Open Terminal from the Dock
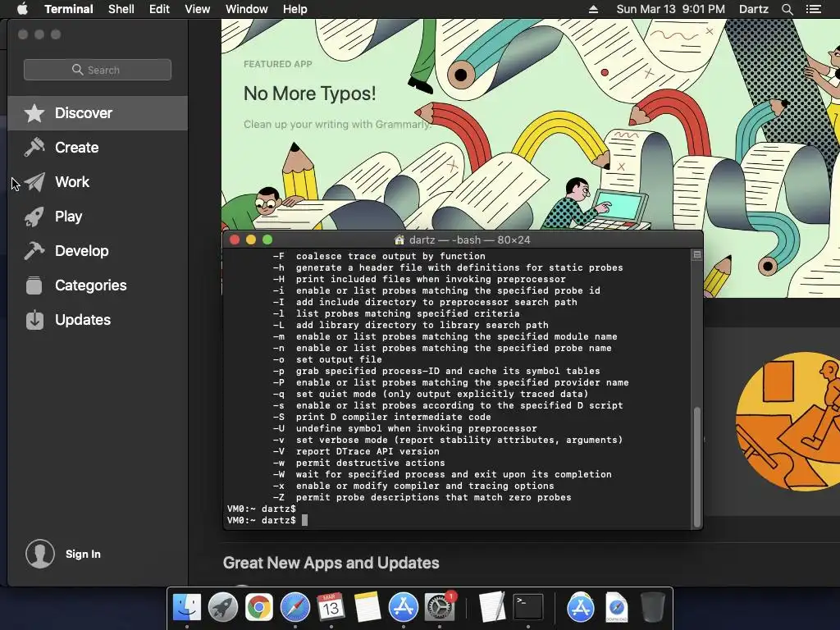Viewport: 840px width, 630px height. tap(528, 607)
